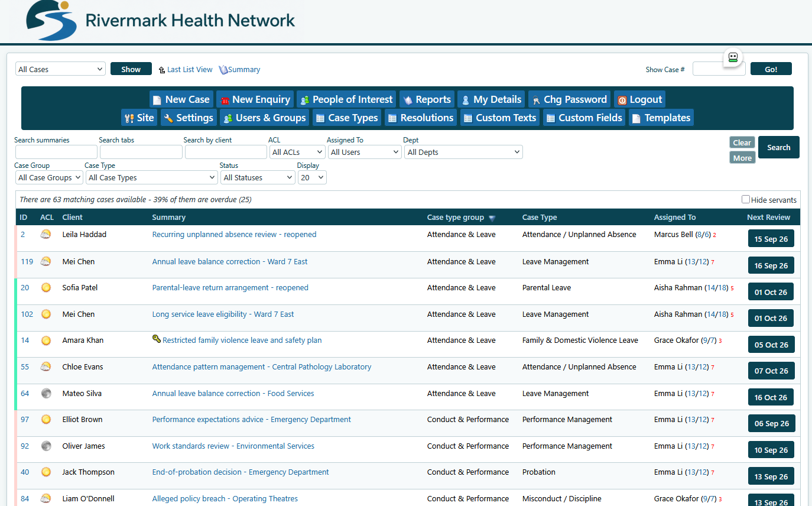Click the Go! button
This screenshot has width=812, height=506.
tap(771, 69)
